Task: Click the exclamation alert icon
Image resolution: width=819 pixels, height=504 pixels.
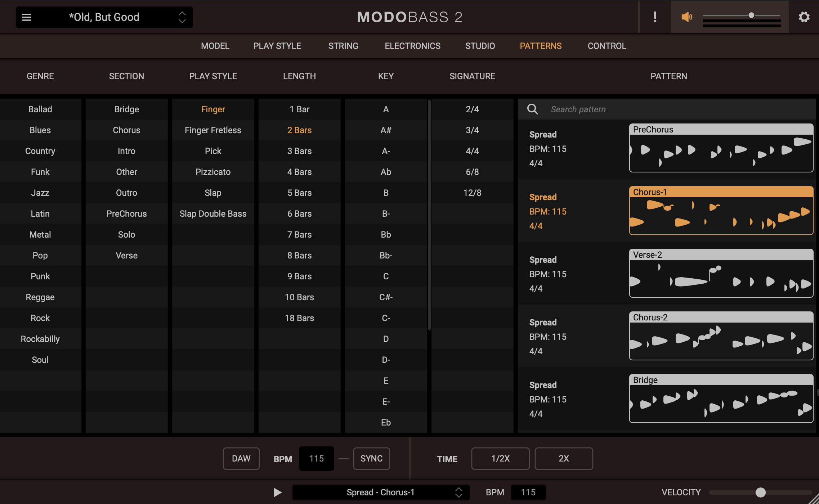Action: pyautogui.click(x=655, y=17)
